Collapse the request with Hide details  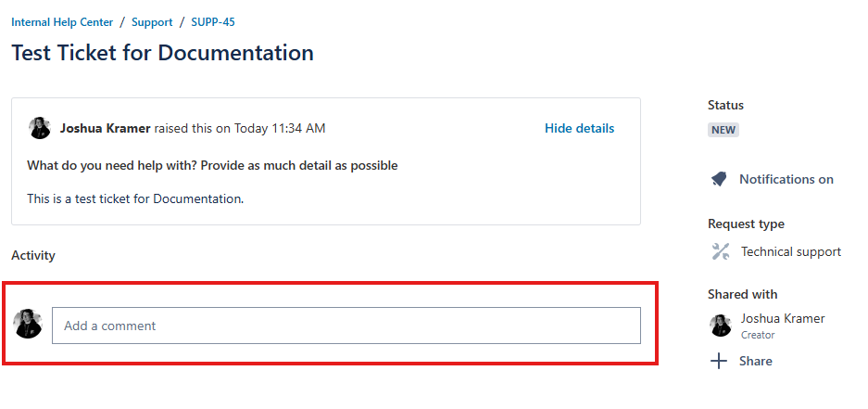[579, 128]
